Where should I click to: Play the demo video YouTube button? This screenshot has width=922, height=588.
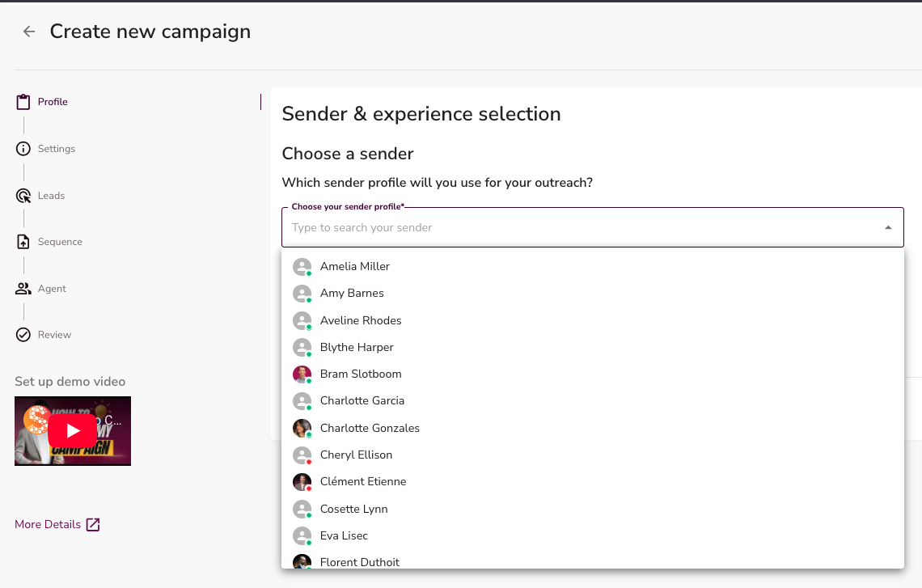point(73,430)
